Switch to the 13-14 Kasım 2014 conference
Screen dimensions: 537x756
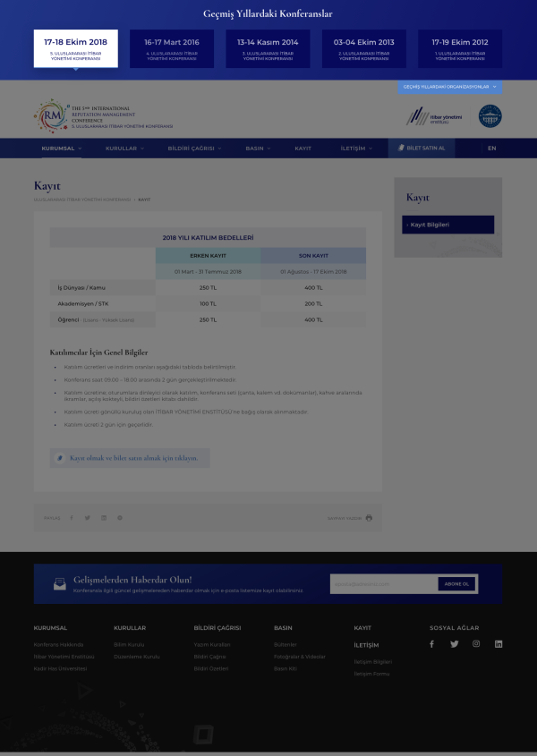point(268,48)
